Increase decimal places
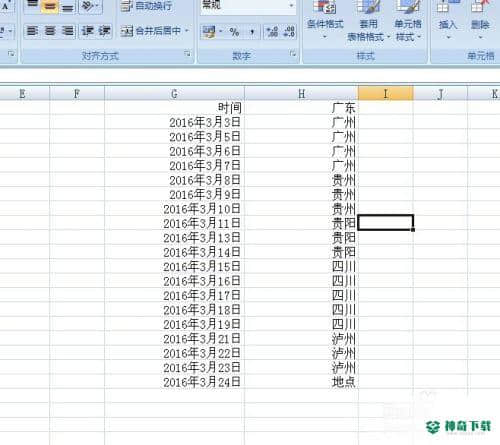 pos(272,32)
